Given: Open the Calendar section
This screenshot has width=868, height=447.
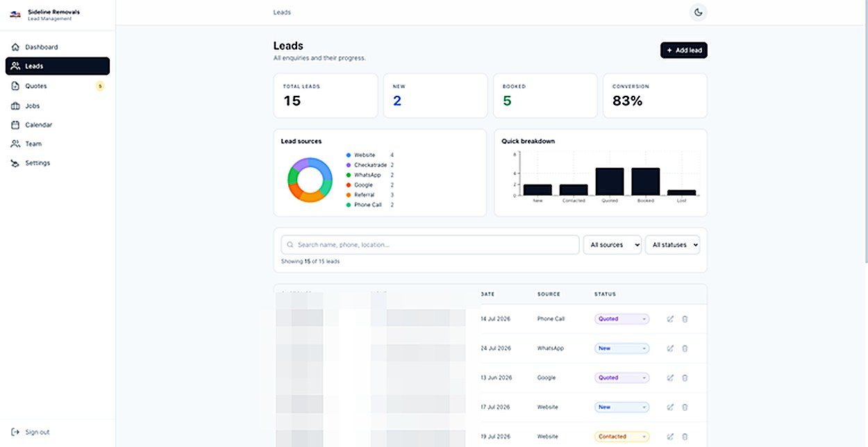Looking at the screenshot, I should pyautogui.click(x=58, y=125).
